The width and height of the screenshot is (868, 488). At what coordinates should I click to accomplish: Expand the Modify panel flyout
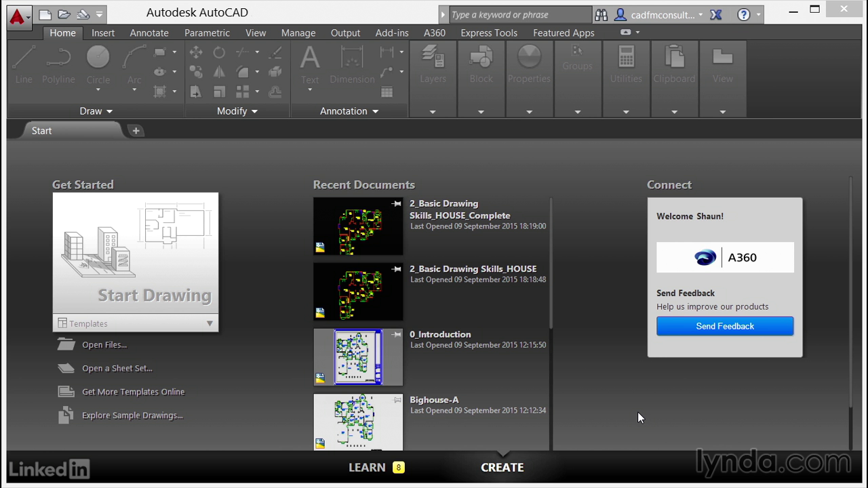237,111
